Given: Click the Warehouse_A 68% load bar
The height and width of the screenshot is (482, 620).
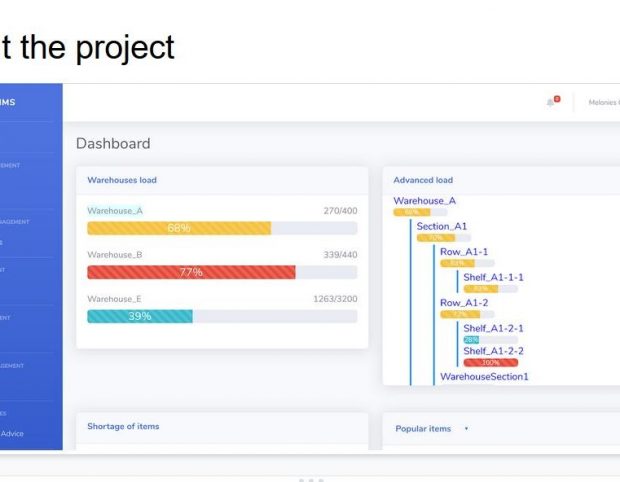Looking at the screenshot, I should (x=179, y=228).
